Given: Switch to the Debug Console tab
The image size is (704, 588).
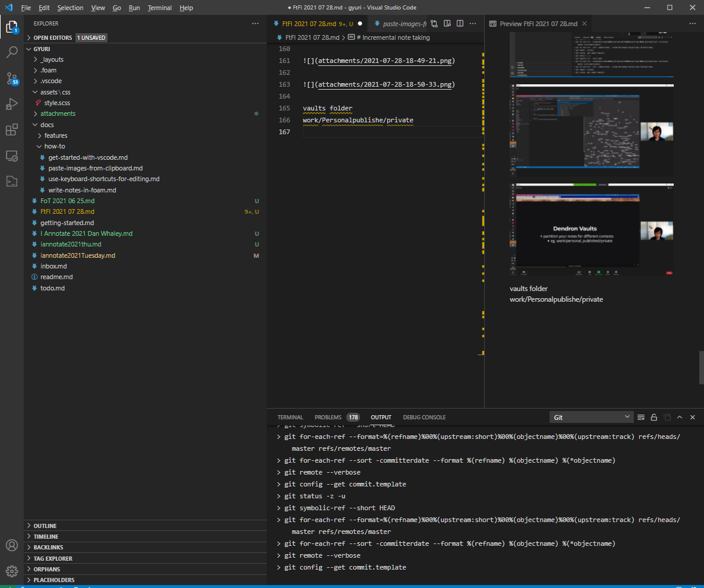Looking at the screenshot, I should pyautogui.click(x=424, y=418).
